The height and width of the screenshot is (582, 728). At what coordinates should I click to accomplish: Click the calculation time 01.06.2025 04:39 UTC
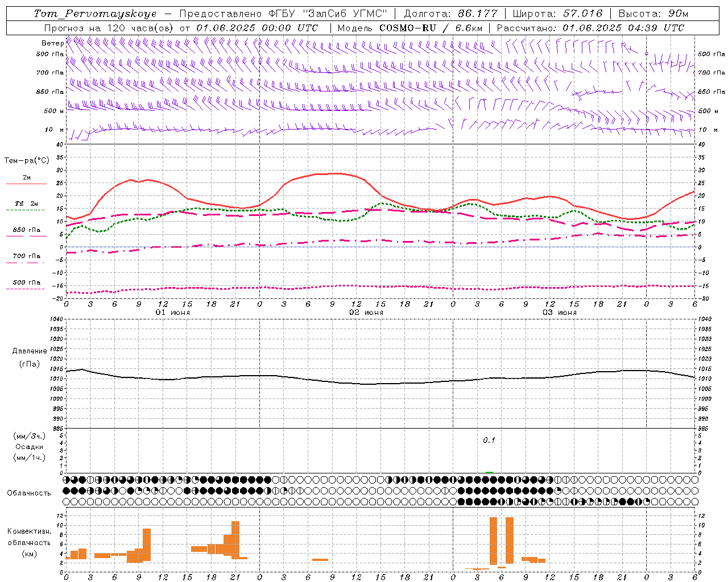click(x=624, y=27)
